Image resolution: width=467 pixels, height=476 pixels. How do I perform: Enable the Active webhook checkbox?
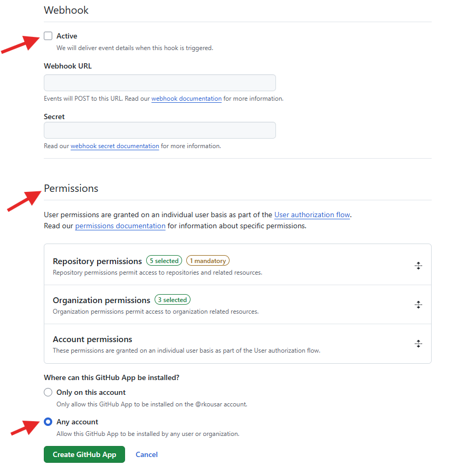pyautogui.click(x=48, y=36)
